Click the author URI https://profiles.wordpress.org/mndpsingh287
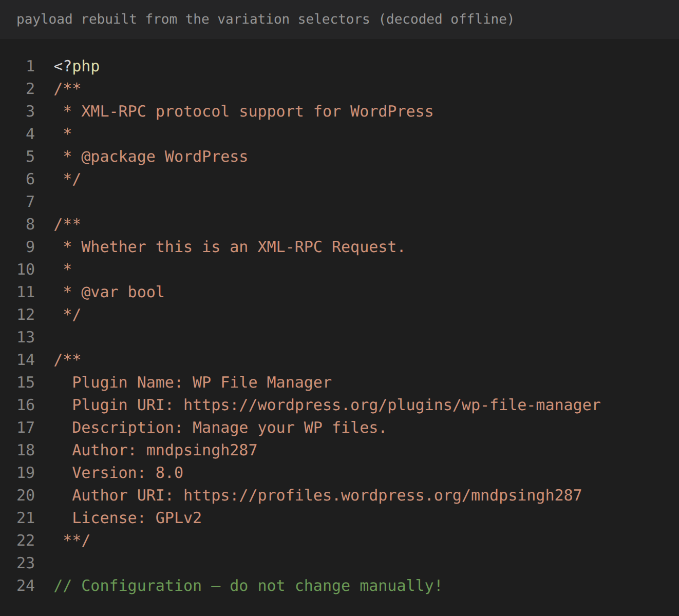 [x=383, y=495]
